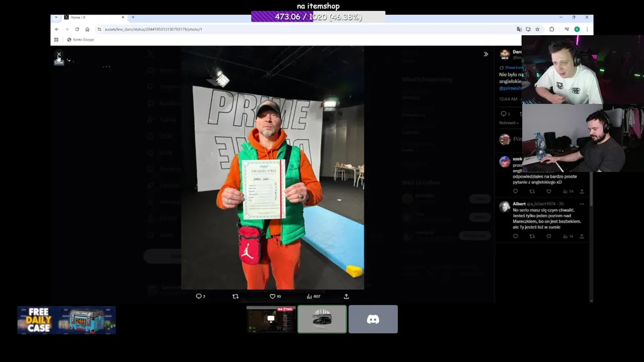This screenshot has width=644, height=362.
Task: Open the Apps grid in bookmarks bar
Action: point(56,39)
